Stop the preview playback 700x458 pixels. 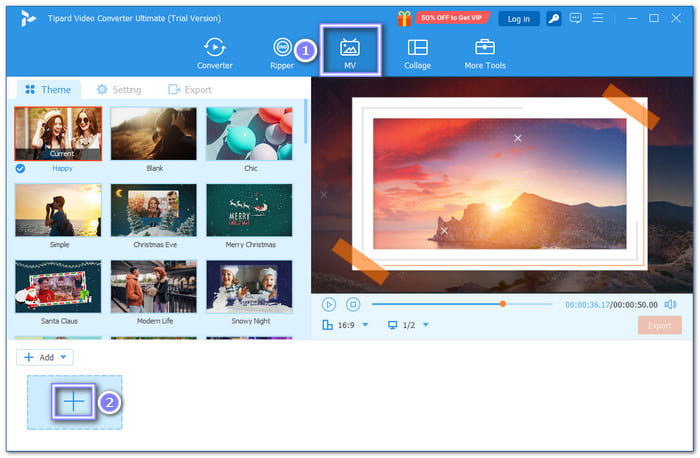point(353,304)
